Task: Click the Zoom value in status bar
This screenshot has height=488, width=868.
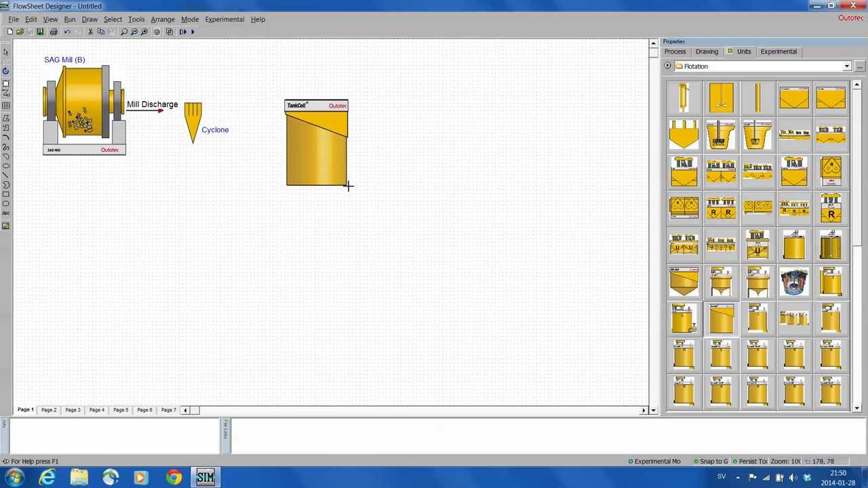Action: pos(785,462)
